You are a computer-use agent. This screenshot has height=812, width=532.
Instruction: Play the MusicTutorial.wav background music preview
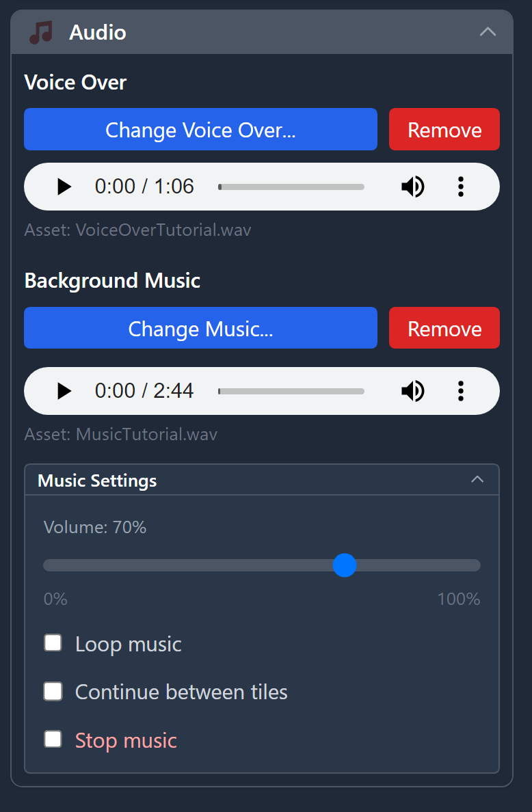tap(64, 391)
